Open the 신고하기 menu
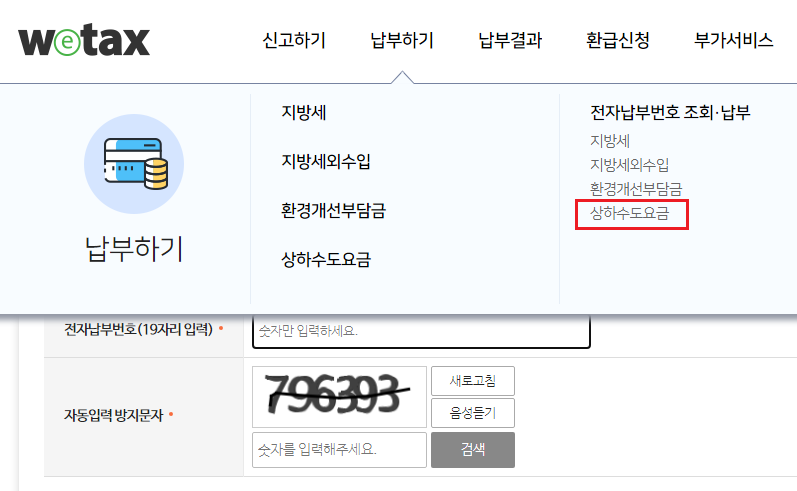The width and height of the screenshot is (797, 491). pyautogui.click(x=294, y=40)
